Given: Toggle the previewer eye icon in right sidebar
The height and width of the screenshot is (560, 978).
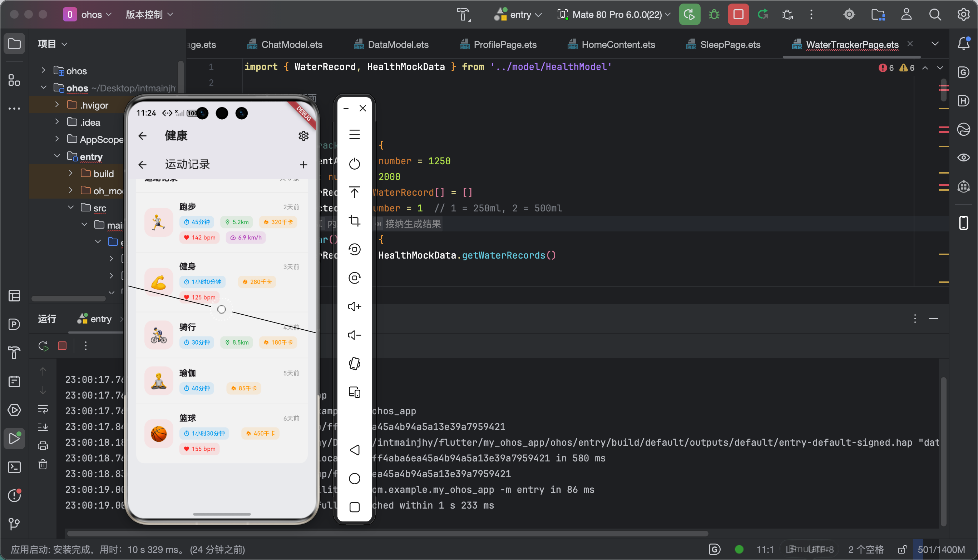Looking at the screenshot, I should (963, 157).
